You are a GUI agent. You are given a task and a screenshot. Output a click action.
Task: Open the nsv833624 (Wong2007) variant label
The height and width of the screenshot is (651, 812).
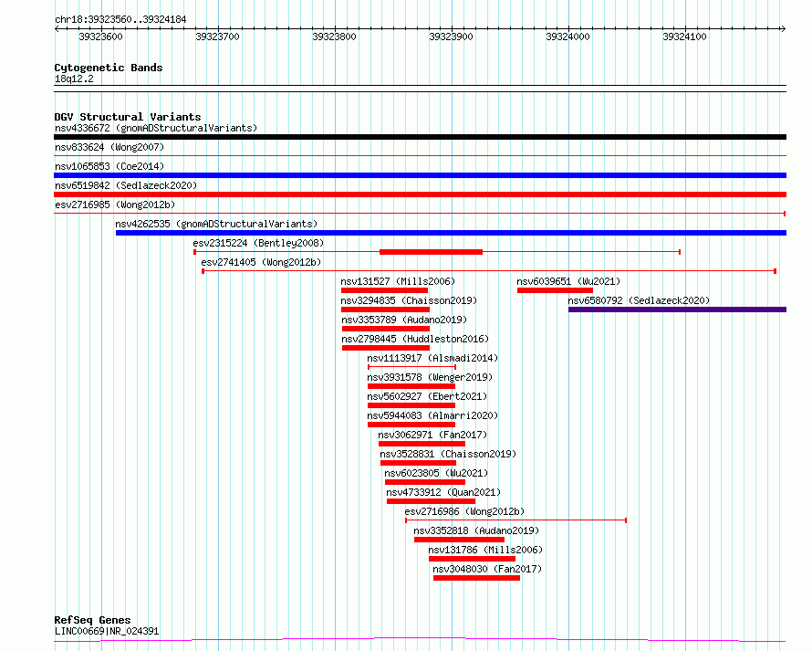coord(109,147)
